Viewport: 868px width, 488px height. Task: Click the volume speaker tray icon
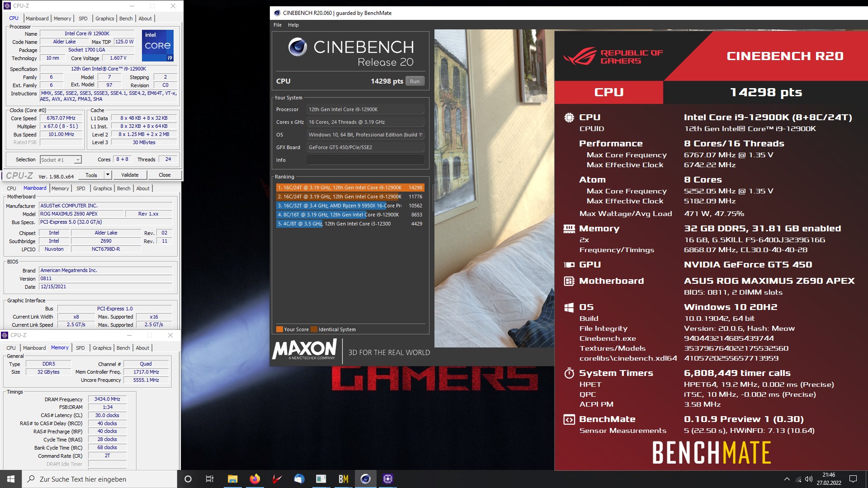[809, 479]
